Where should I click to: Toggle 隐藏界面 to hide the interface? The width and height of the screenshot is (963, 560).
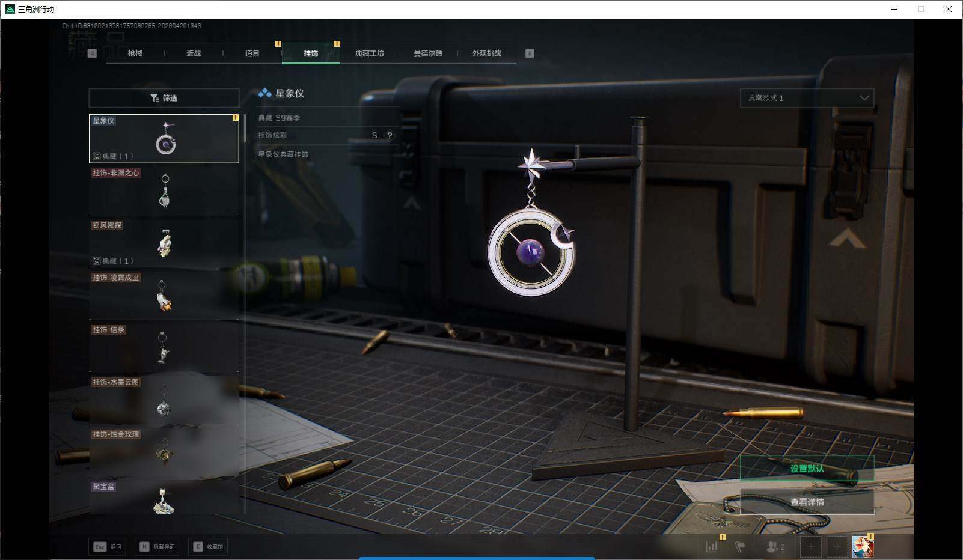(x=157, y=547)
